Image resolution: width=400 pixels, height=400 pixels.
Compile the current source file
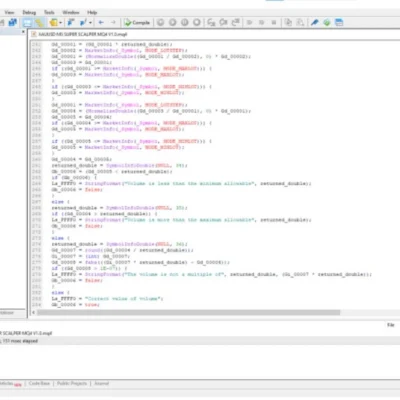tap(137, 22)
